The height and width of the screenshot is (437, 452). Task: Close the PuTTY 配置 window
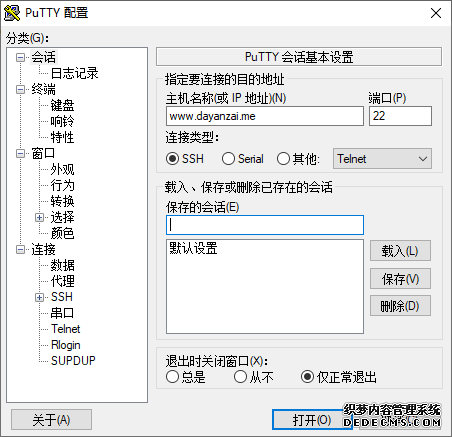436,13
